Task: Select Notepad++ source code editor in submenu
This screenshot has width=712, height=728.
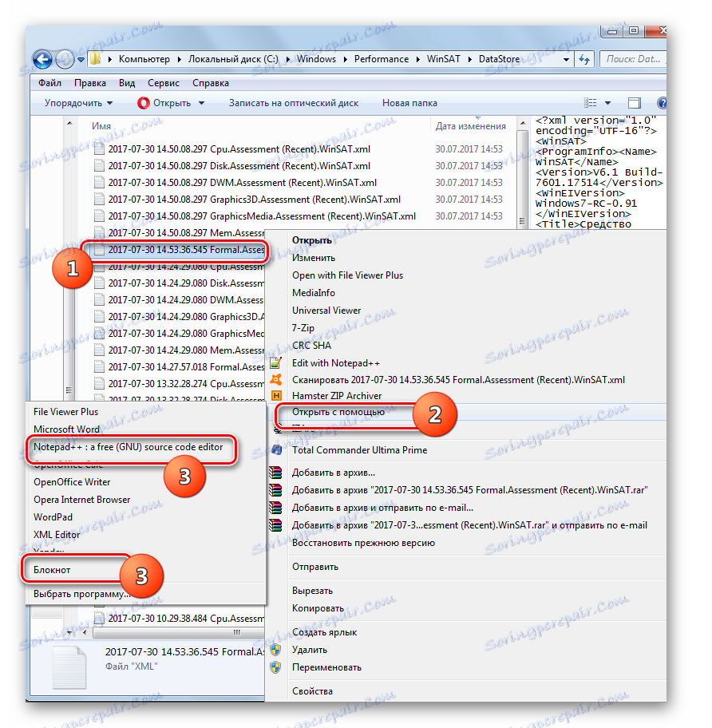Action: click(x=128, y=447)
